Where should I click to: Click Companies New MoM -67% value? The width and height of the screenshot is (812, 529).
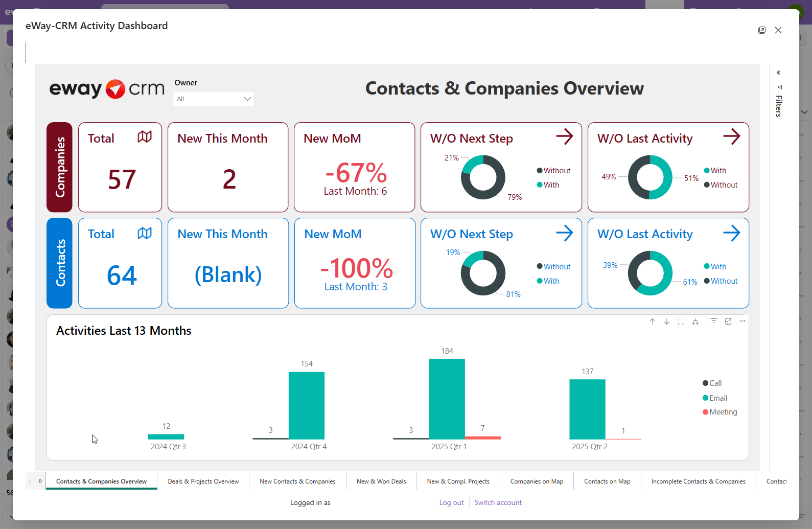pyautogui.click(x=356, y=173)
